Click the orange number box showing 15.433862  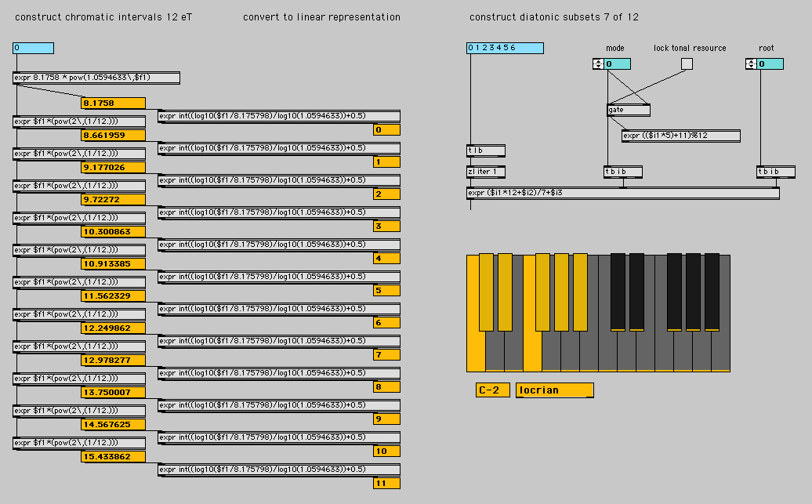coord(114,456)
